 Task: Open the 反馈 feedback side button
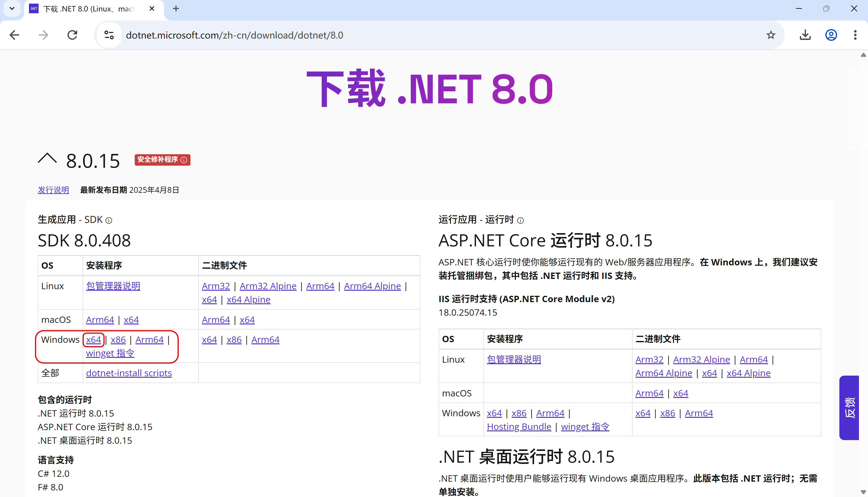(x=849, y=408)
